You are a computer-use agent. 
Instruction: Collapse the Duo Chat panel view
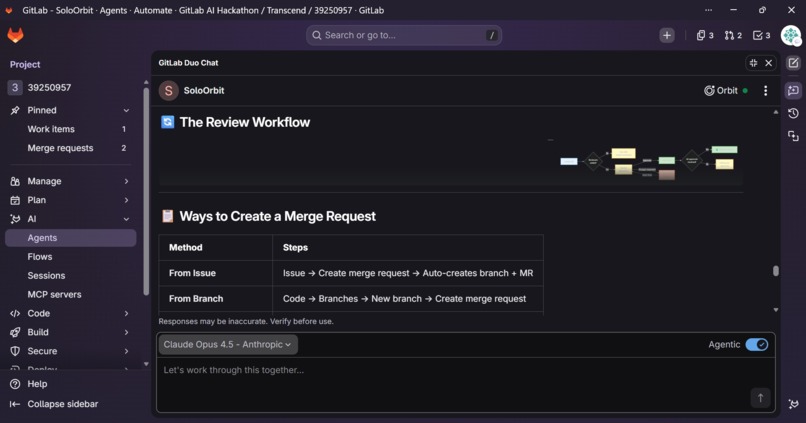pyautogui.click(x=754, y=63)
